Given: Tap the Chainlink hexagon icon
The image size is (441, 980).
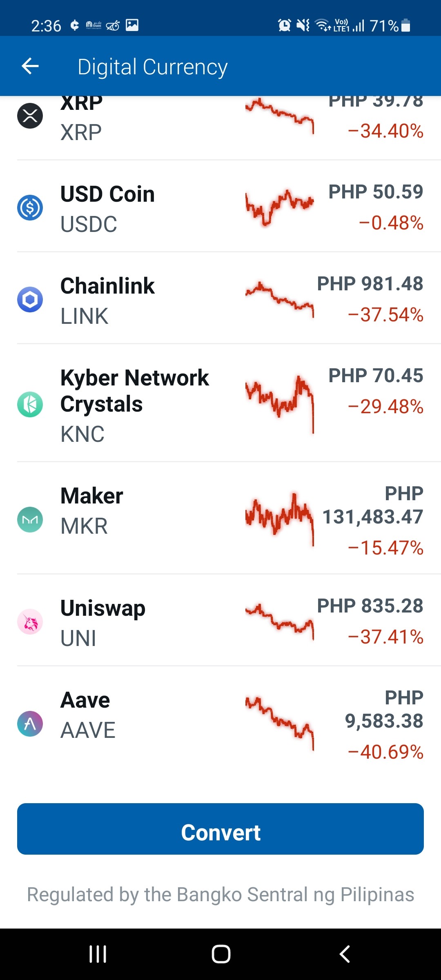Looking at the screenshot, I should coord(30,299).
